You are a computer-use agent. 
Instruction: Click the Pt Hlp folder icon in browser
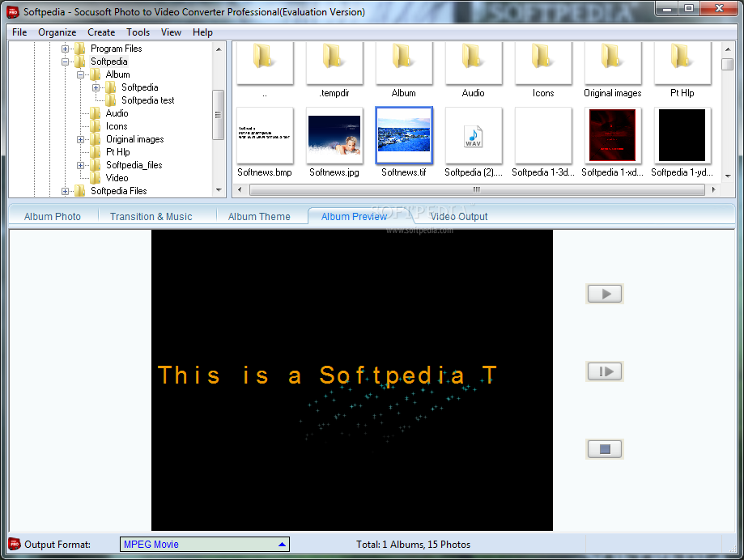(682, 64)
